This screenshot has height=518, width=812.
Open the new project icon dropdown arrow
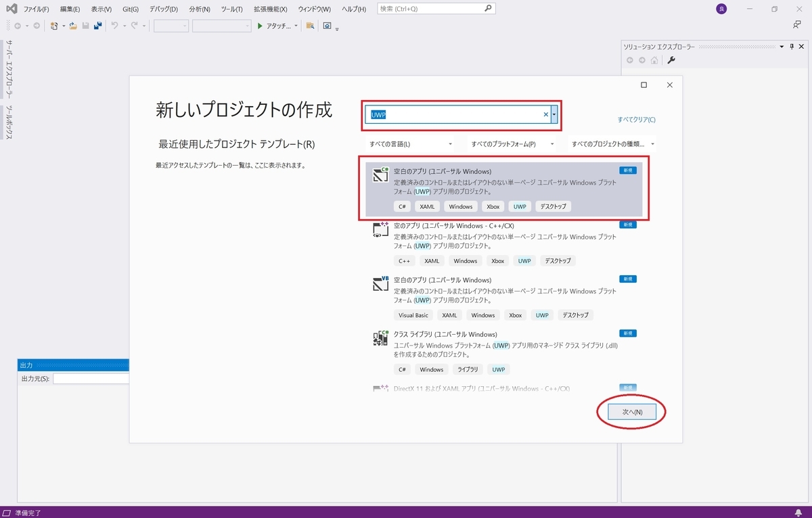[63, 26]
